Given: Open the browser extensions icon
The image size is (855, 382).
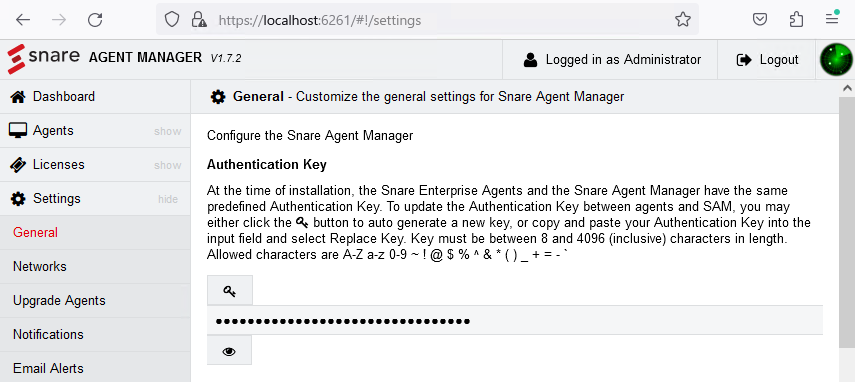Looking at the screenshot, I should pyautogui.click(x=796, y=20).
